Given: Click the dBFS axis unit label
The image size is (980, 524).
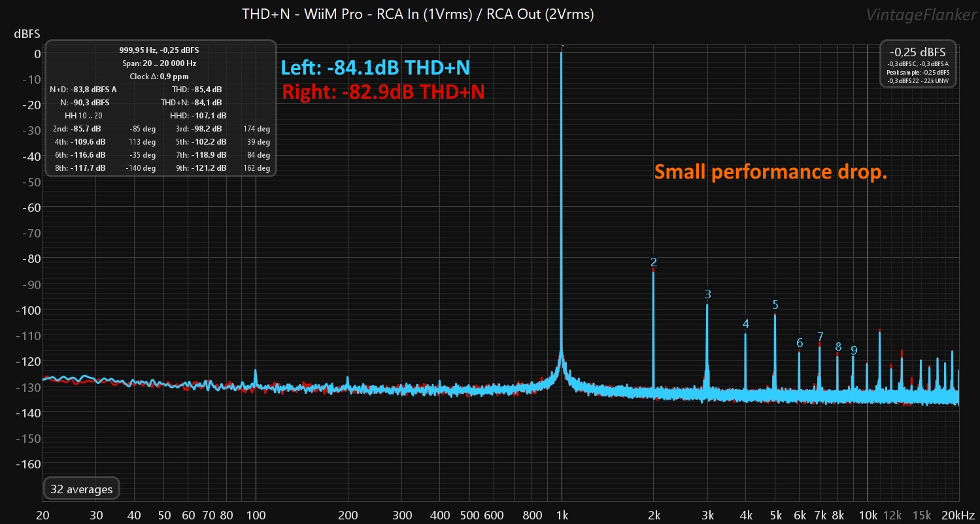Looking at the screenshot, I should point(27,33).
